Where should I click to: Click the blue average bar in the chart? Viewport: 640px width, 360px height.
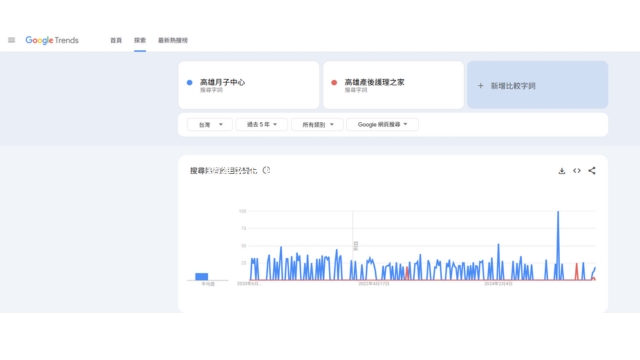tap(202, 276)
